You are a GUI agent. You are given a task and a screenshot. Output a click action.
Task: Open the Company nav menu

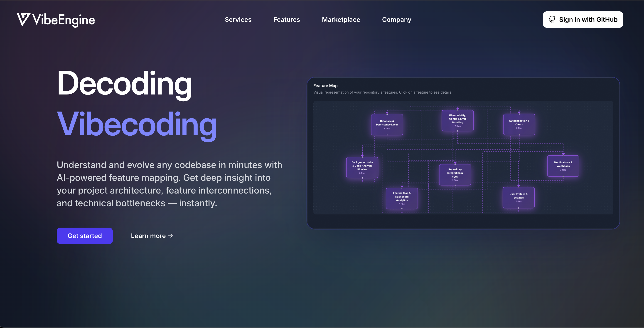pos(396,20)
